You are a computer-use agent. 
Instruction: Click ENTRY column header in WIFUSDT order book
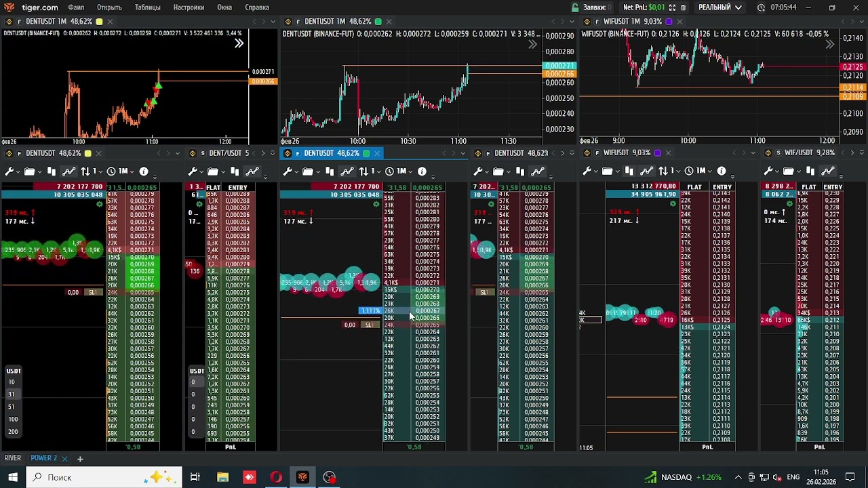tap(722, 187)
